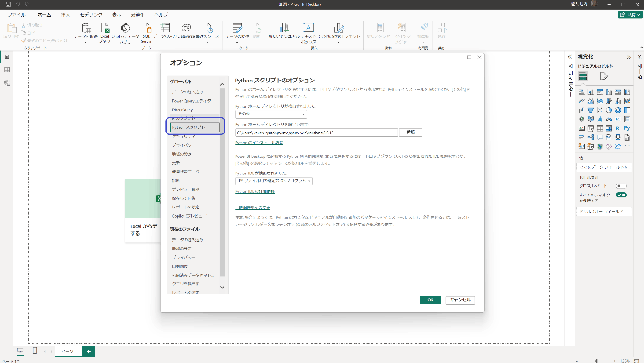Open the Python IDE の詳細情報 link
The width and height of the screenshot is (644, 363).
(x=255, y=191)
